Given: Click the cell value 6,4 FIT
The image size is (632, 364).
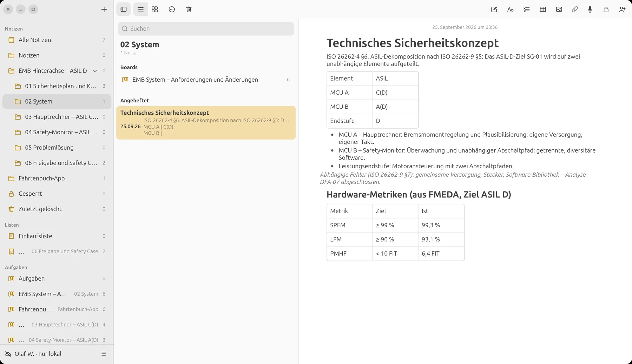Looking at the screenshot, I should coord(441,254).
